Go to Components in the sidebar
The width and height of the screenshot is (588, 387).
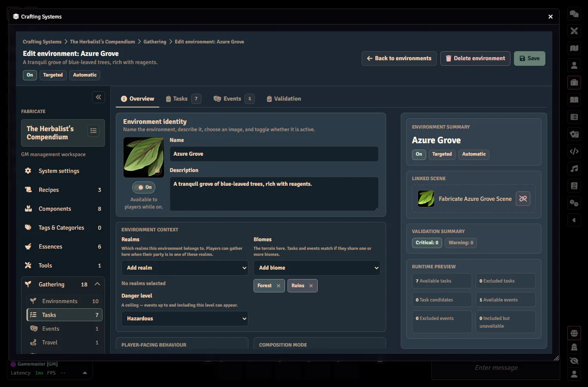[x=63, y=209]
